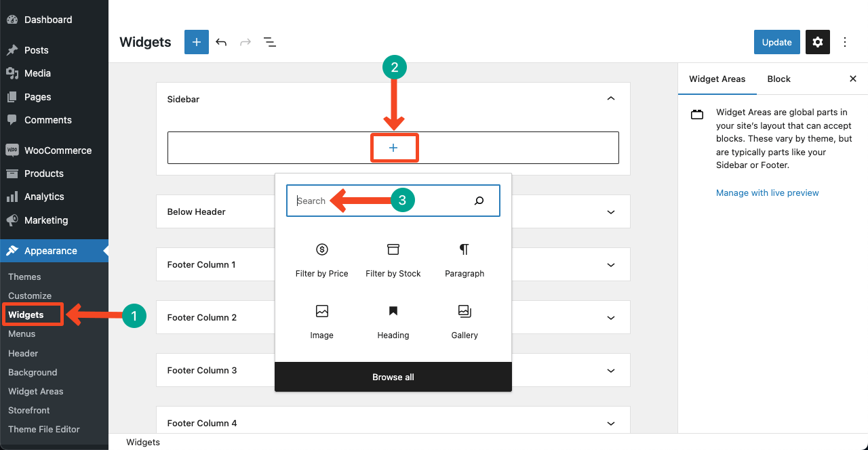
Task: Collapse the Sidebar widget area
Action: pos(611,99)
